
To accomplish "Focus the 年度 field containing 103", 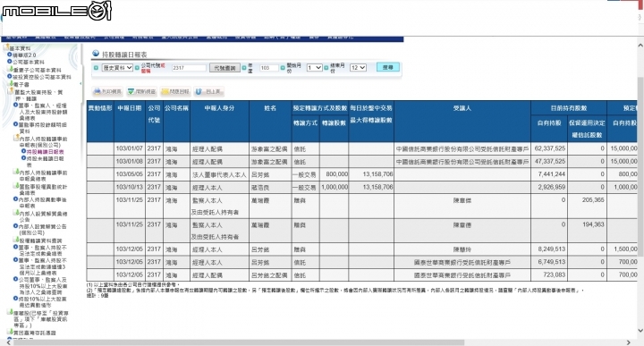I will 269,68.
